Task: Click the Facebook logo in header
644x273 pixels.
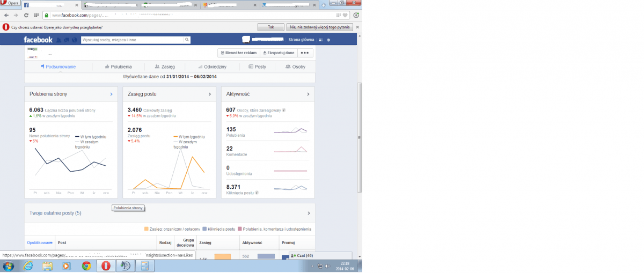Action: click(38, 40)
